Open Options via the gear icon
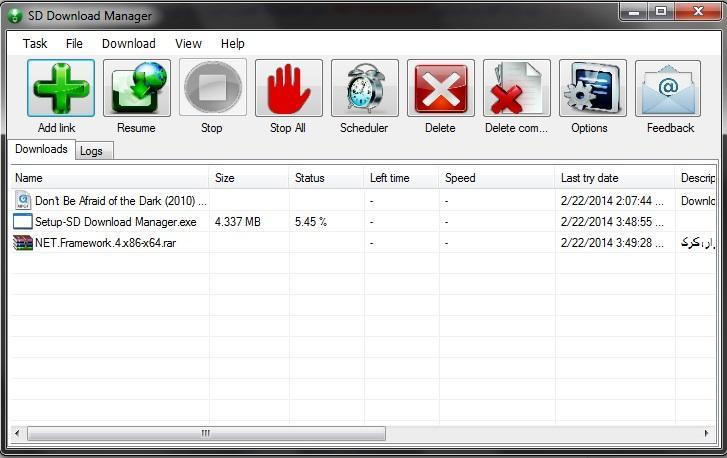 click(x=593, y=88)
